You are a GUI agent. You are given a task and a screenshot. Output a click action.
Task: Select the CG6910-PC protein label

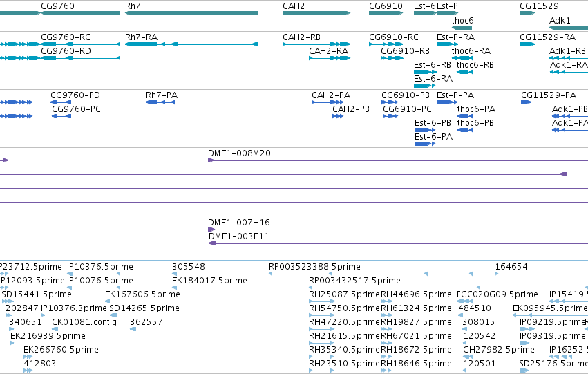click(407, 109)
